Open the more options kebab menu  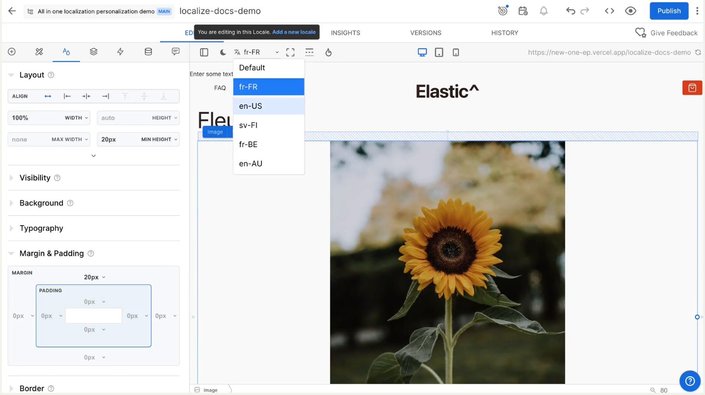point(697,11)
